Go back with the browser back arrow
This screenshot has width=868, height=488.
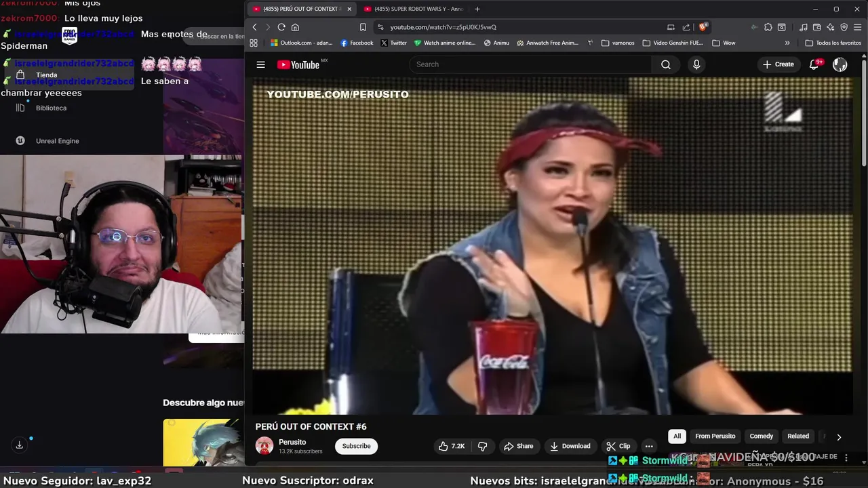pyautogui.click(x=254, y=27)
